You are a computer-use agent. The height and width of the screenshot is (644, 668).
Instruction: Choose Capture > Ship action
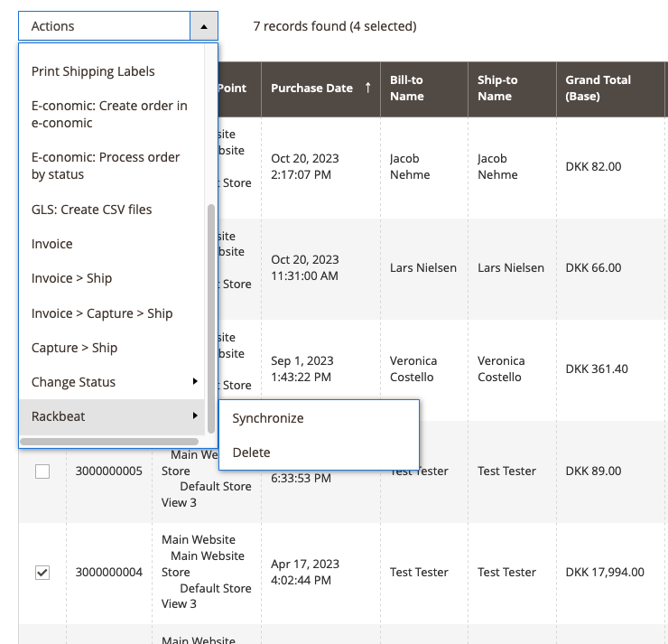74,348
